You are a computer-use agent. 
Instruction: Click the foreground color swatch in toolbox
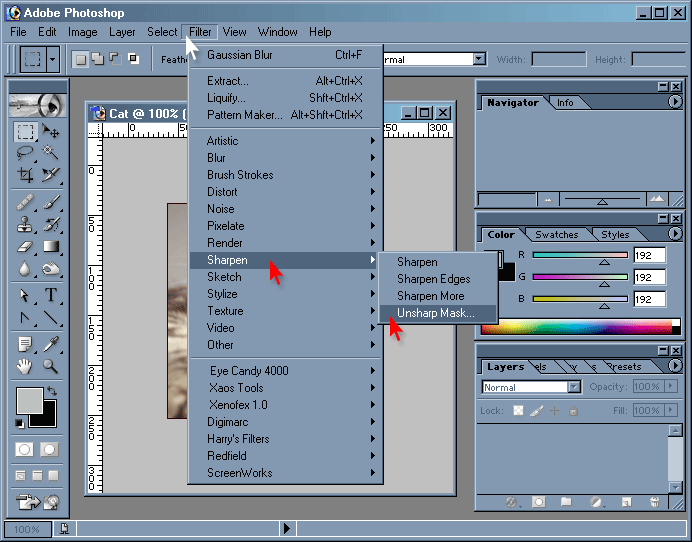click(x=30, y=400)
